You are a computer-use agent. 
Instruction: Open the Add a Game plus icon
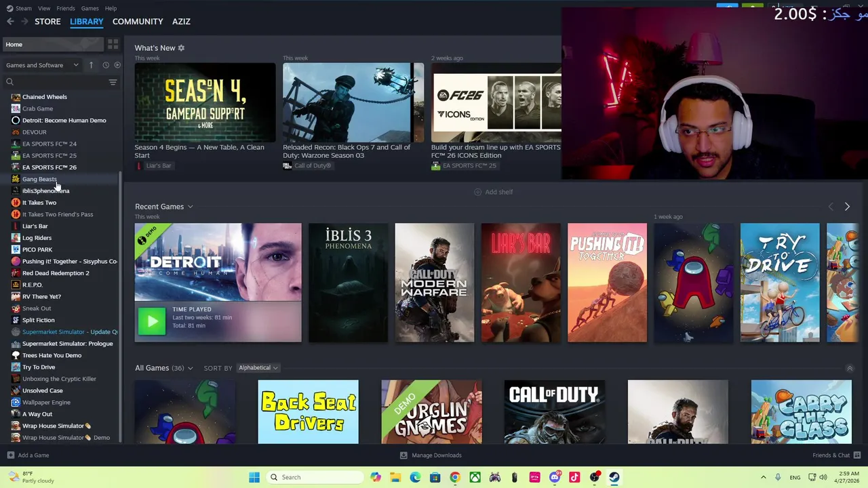point(10,455)
